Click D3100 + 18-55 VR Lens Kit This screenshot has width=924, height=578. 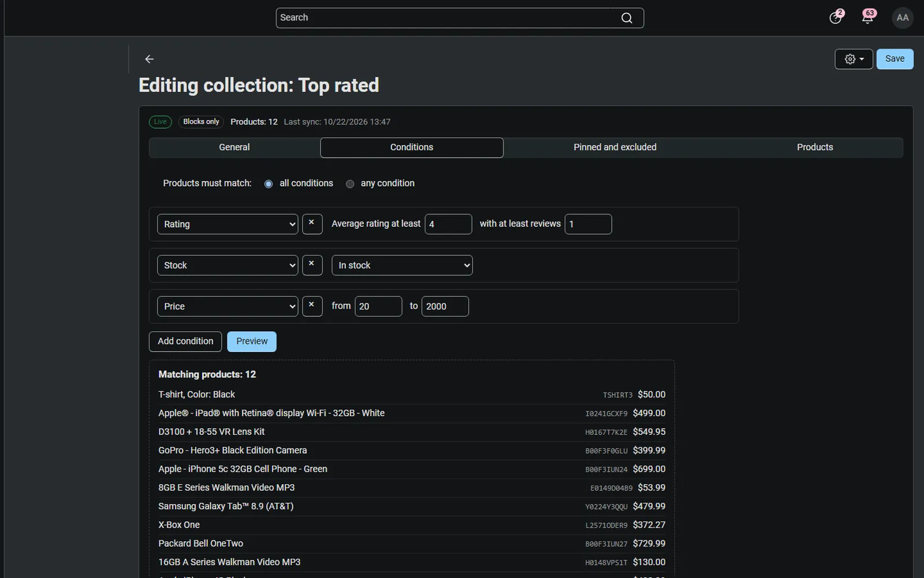211,432
